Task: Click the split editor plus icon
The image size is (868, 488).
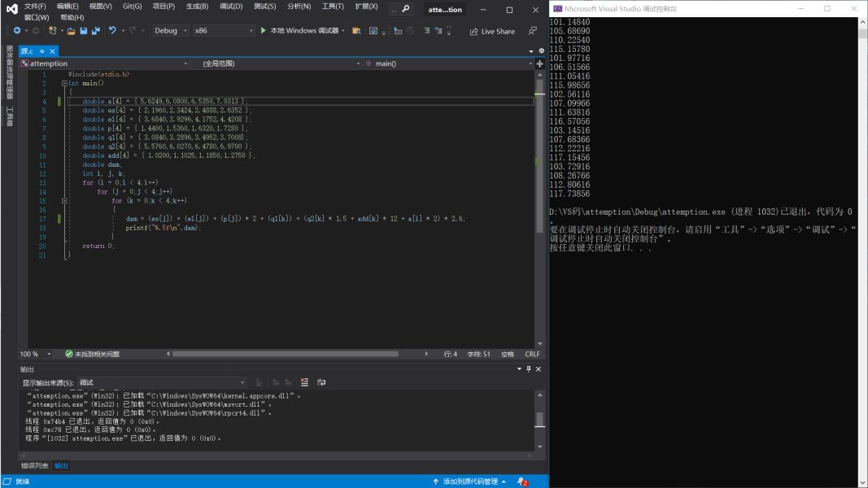Action: coord(539,63)
